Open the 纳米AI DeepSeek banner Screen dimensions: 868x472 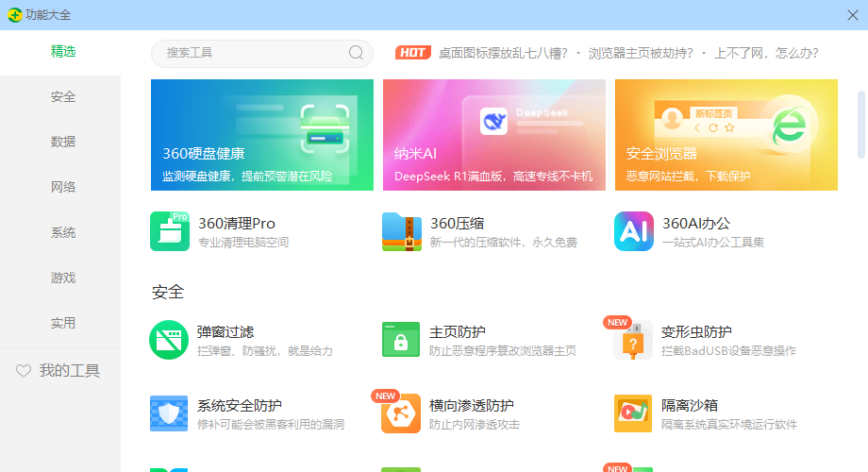tap(493, 135)
